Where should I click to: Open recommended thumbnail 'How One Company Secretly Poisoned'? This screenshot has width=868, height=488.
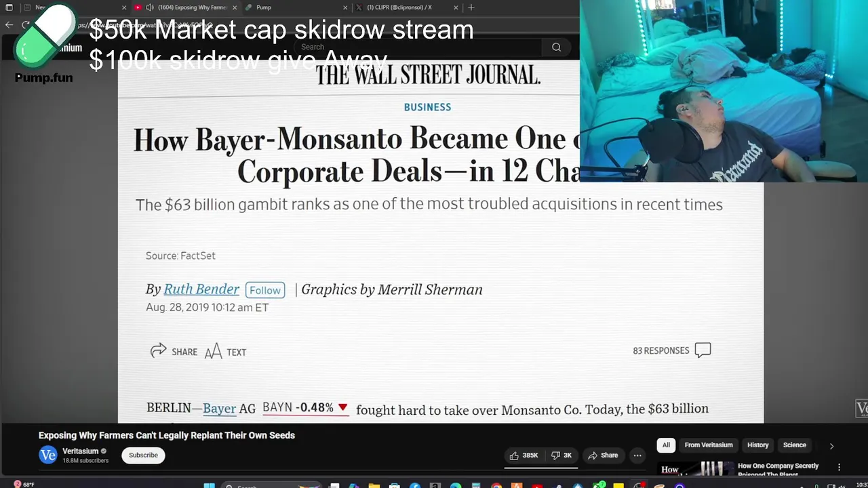695,469
